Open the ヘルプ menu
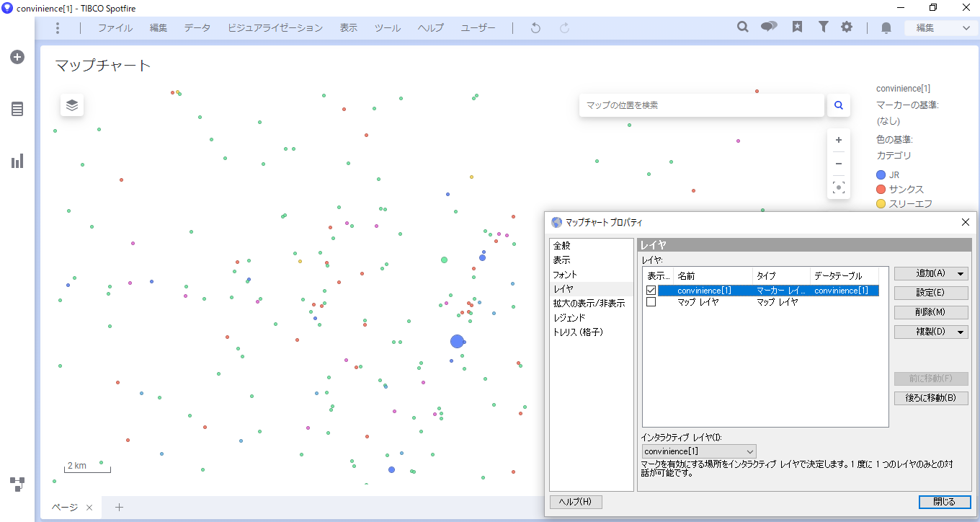Image resolution: width=980 pixels, height=522 pixels. 431,28
